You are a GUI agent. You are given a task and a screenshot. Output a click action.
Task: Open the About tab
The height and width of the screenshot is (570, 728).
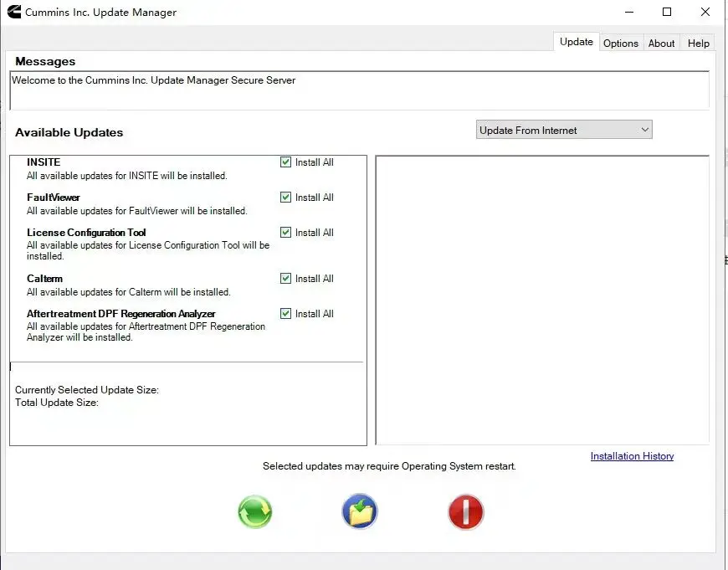pyautogui.click(x=661, y=44)
